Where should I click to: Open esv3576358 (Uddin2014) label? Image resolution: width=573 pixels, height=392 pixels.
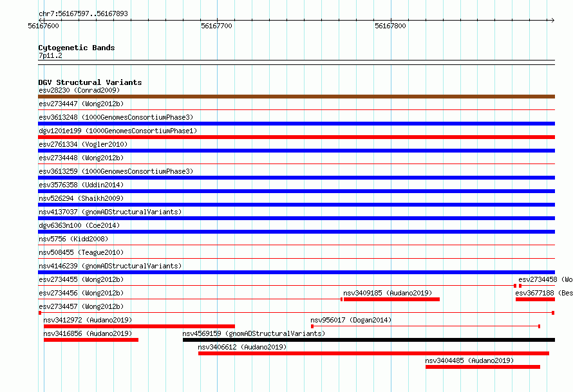pos(81,185)
